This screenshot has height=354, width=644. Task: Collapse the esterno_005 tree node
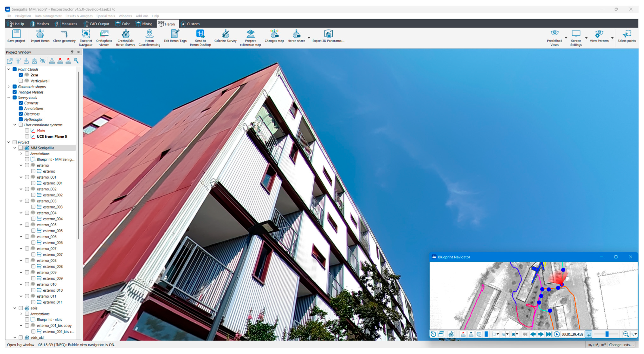click(21, 225)
